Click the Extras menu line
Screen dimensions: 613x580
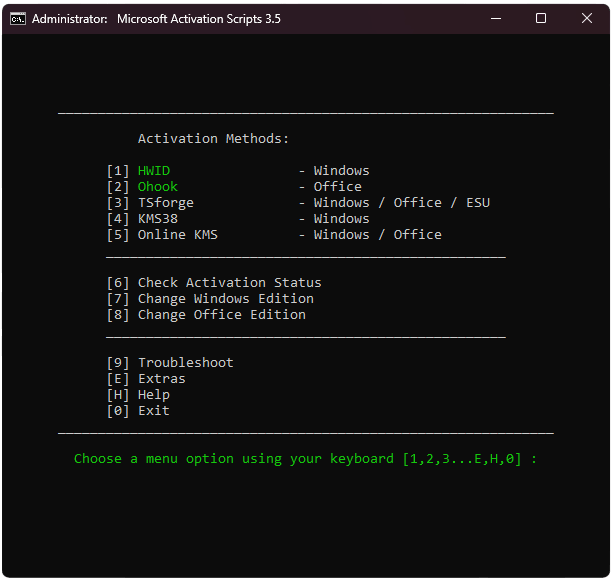pos(146,379)
